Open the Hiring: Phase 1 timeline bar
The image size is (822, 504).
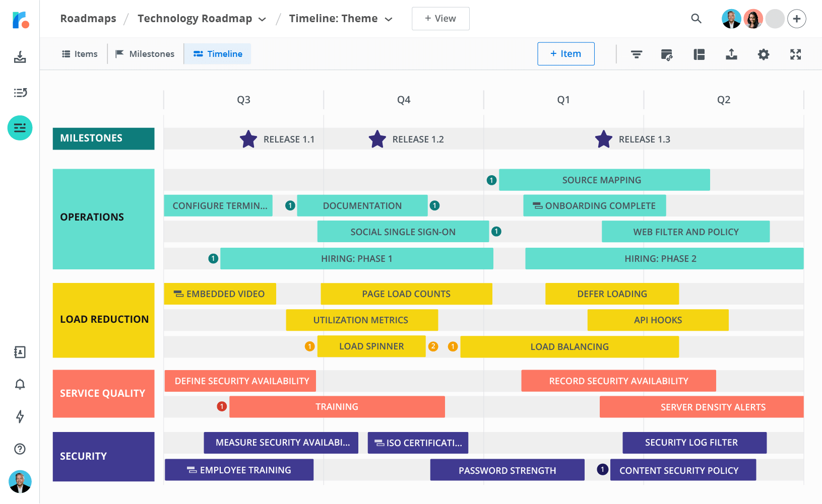pos(357,258)
